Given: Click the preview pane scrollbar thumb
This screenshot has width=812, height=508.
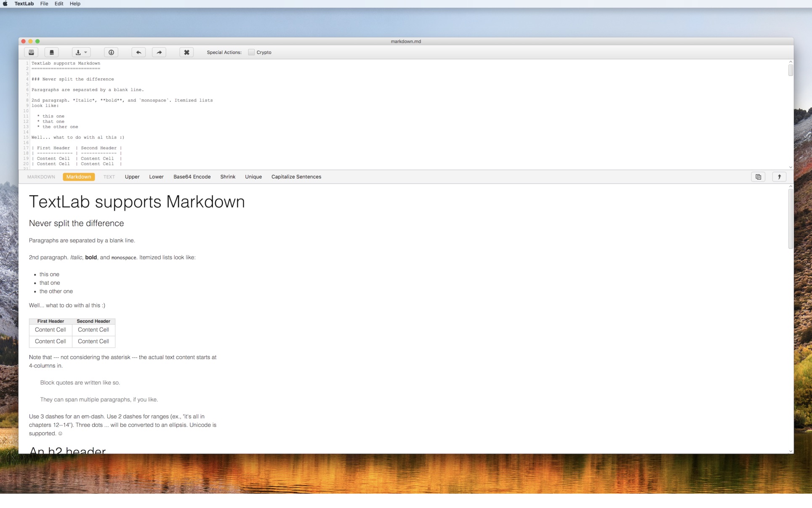Looking at the screenshot, I should point(791,219).
